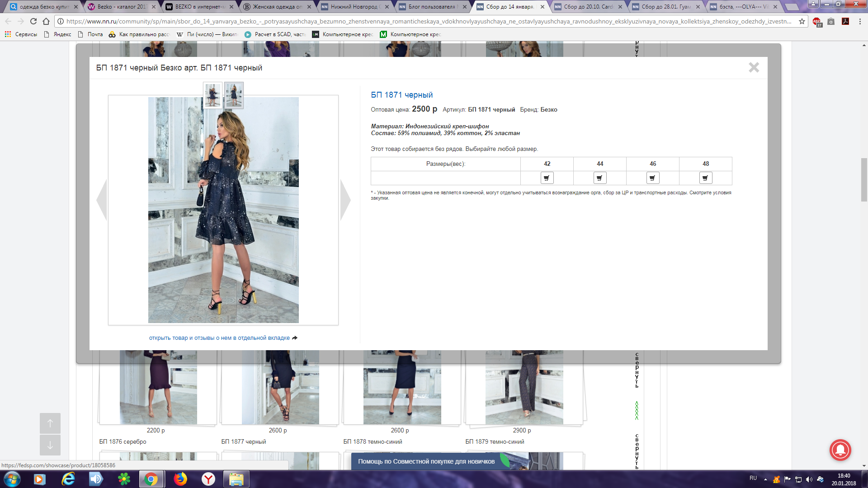
Task: Close the product popup with X
Action: pos(754,68)
